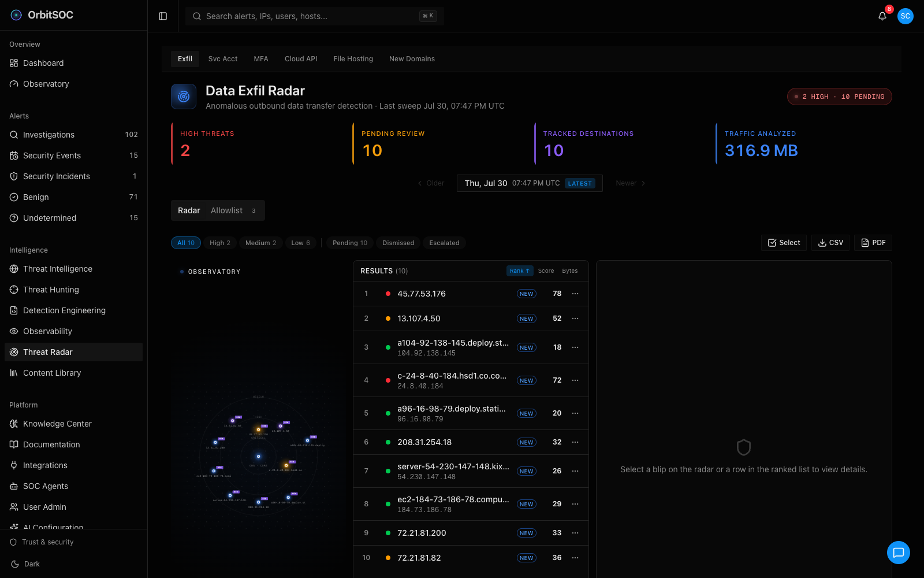Open options menu for 208.31.254.18
Image resolution: width=924 pixels, height=578 pixels.
pyautogui.click(x=575, y=442)
